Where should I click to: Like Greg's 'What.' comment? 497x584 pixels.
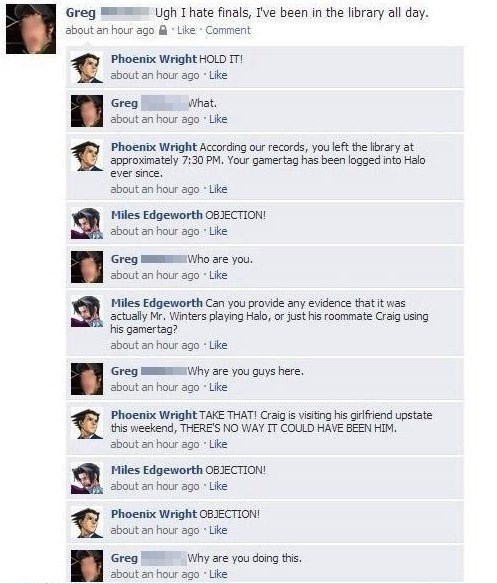click(218, 119)
